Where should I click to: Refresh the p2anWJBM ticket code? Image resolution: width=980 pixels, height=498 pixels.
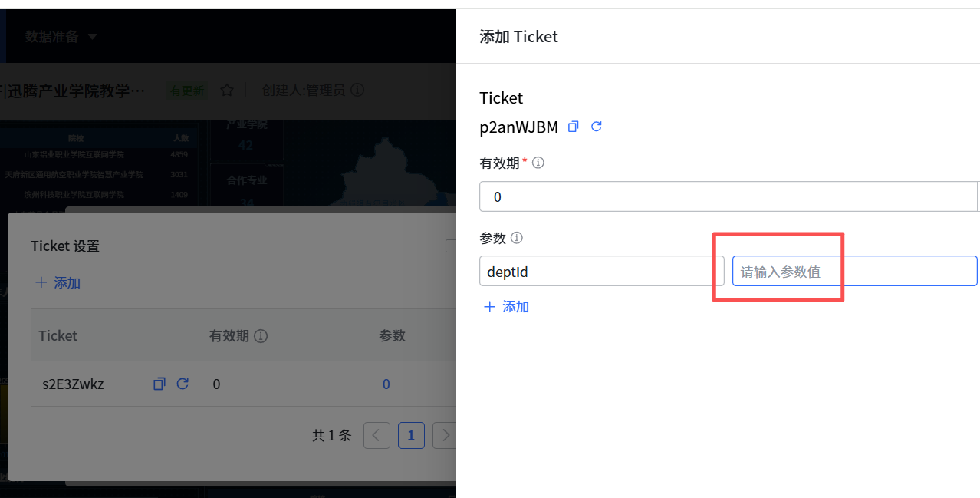click(x=597, y=127)
